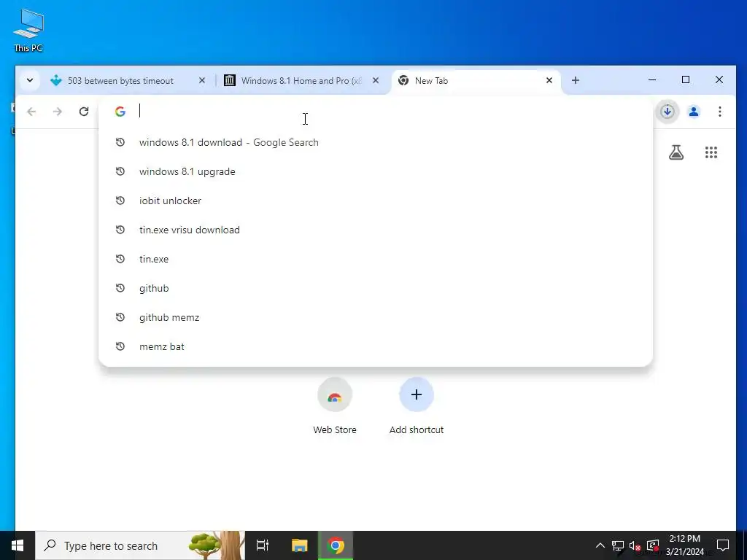Screen dimensions: 747x560
Task: Close the 503 between bytes timeout tab
Action: tap(202, 80)
